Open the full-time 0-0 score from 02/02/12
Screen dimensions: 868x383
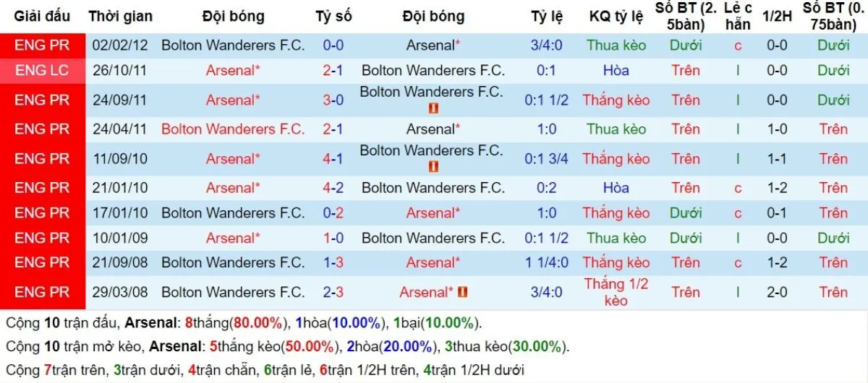click(x=333, y=45)
